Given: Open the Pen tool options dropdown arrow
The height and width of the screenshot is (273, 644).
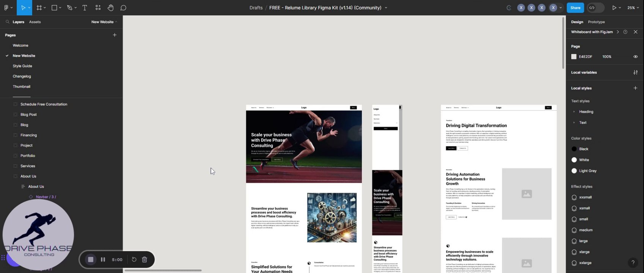Looking at the screenshot, I should click(75, 8).
